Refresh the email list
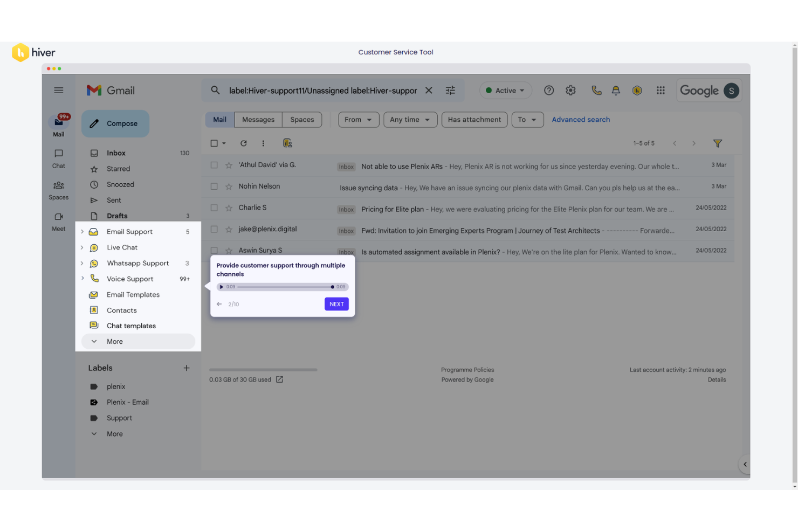This screenshot has width=798, height=532. click(243, 143)
